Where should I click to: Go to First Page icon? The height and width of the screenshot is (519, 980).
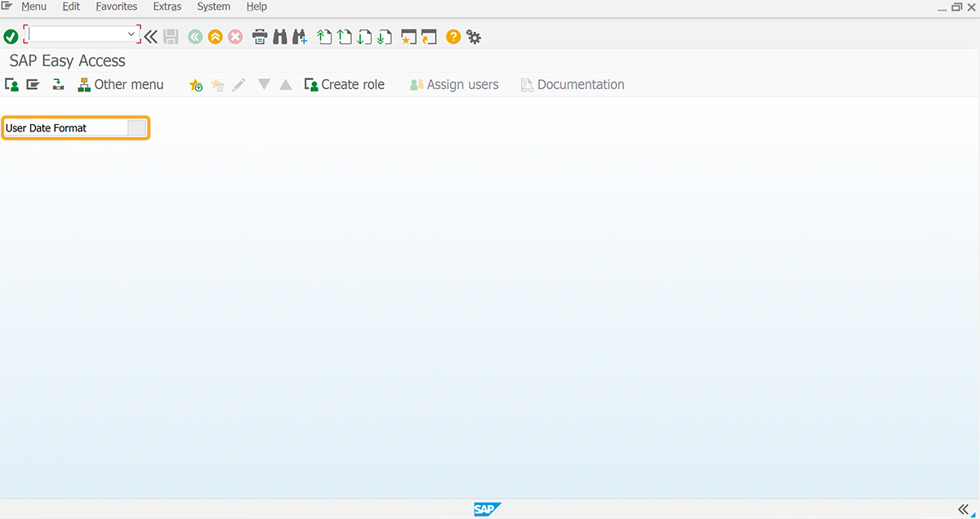pos(324,37)
